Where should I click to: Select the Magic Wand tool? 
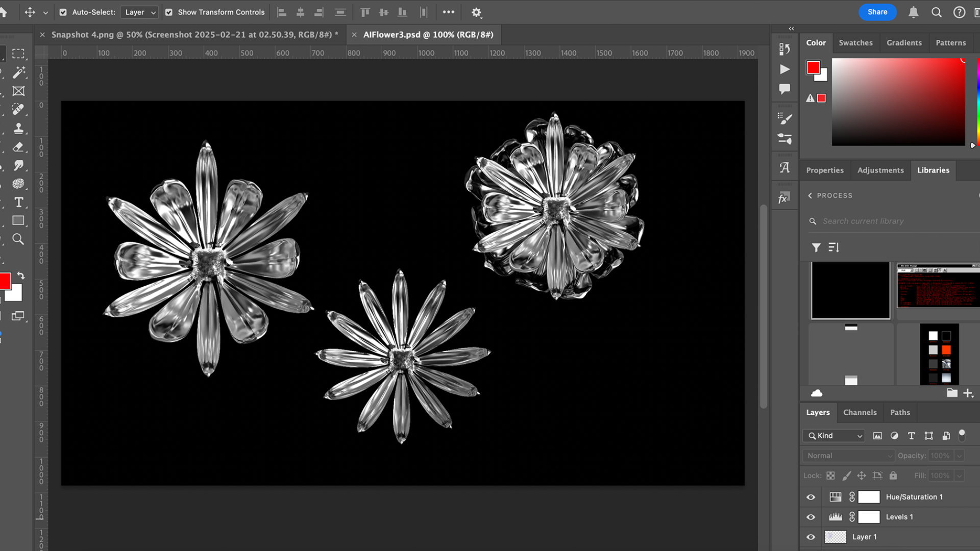pyautogui.click(x=19, y=72)
